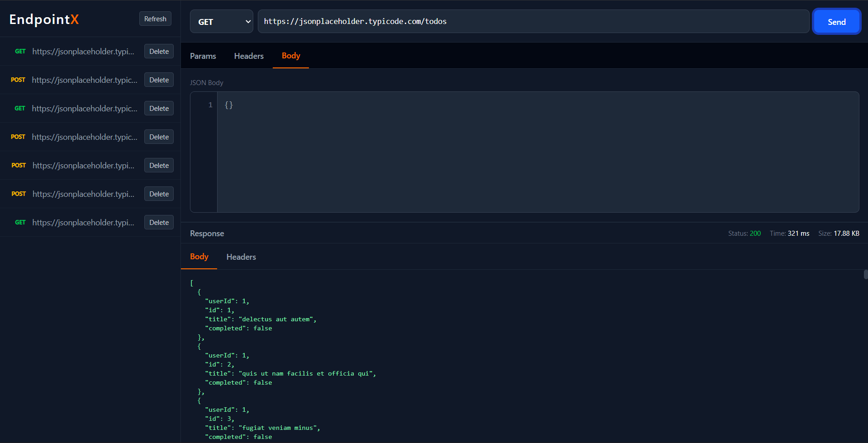Image resolution: width=868 pixels, height=443 pixels.
Task: Expand the method selector chevron
Action: (x=248, y=21)
